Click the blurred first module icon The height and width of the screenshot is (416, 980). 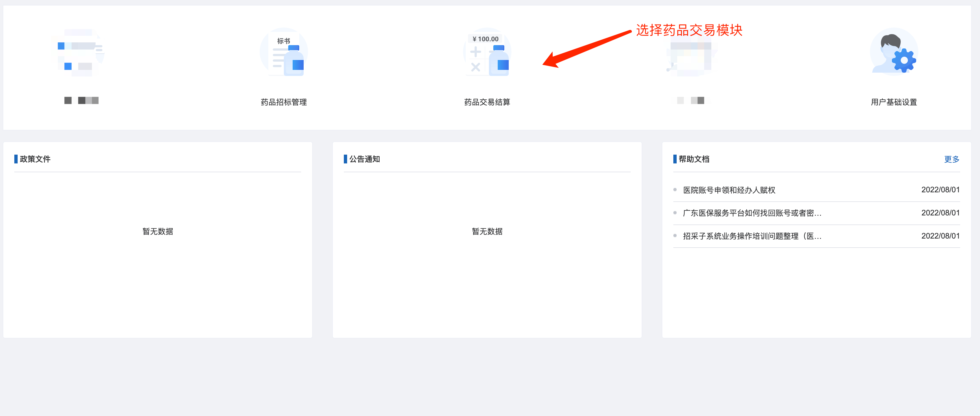(80, 52)
